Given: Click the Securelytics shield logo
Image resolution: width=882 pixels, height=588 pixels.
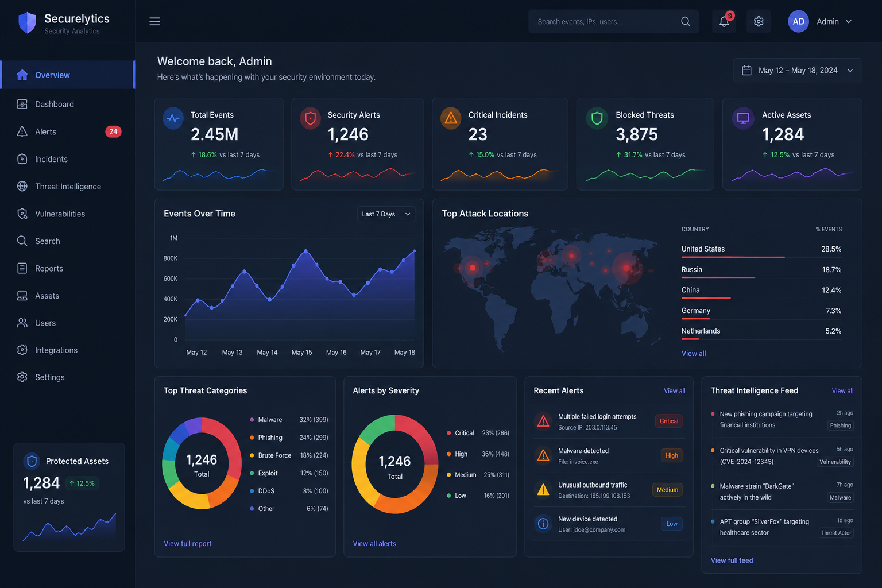Looking at the screenshot, I should click(27, 23).
